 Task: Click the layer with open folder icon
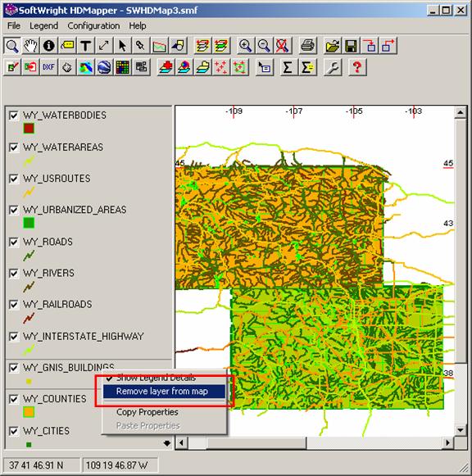pyautogui.click(x=202, y=67)
